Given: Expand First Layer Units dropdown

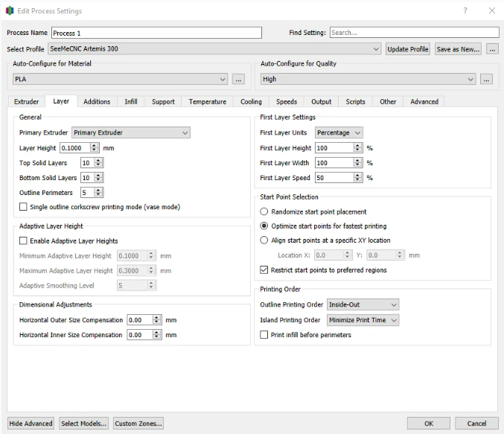Looking at the screenshot, I should (339, 133).
